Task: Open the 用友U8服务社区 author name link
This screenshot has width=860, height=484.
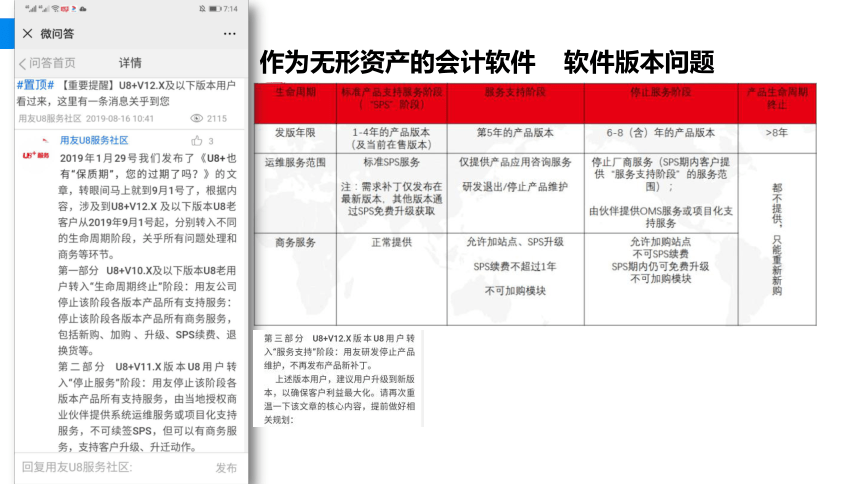Action: click(x=94, y=140)
